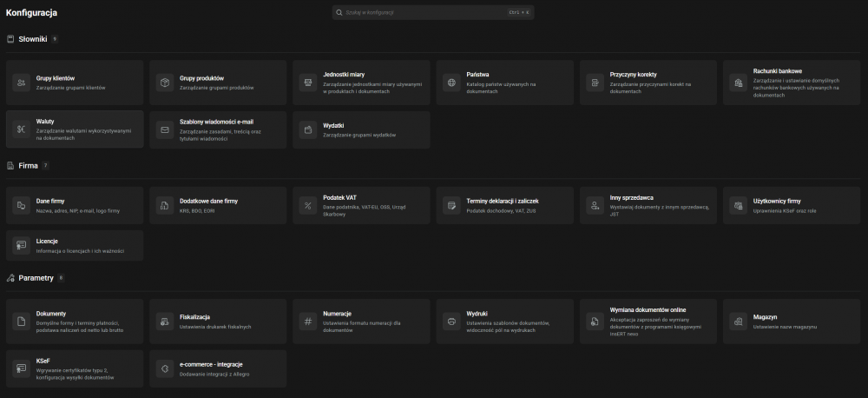Click 'Informacja o licencjach i ich ważności'
868x398 pixels.
[80, 251]
